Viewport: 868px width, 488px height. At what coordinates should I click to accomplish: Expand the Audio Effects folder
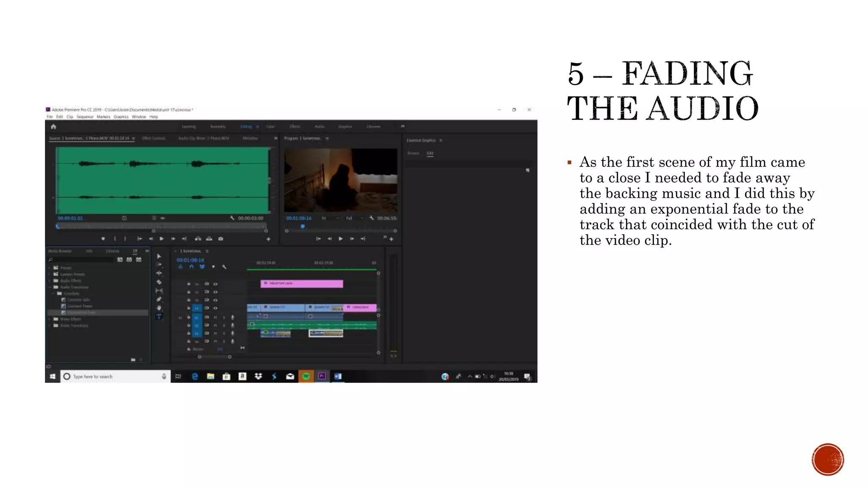click(50, 280)
